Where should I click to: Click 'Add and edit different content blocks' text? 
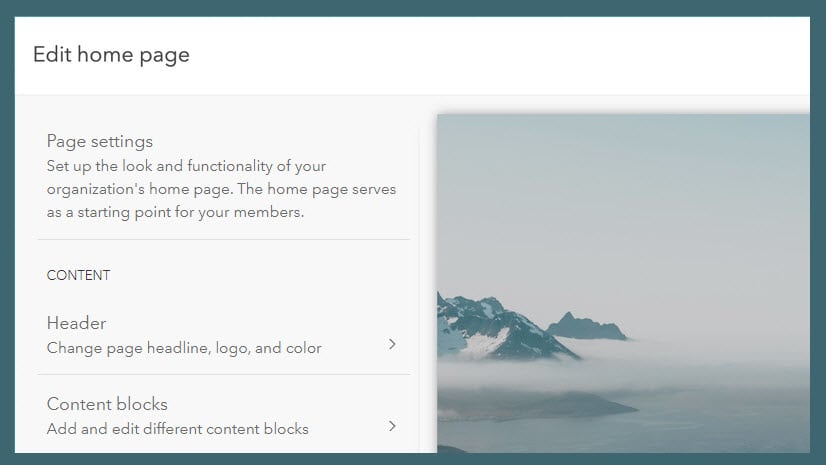point(178,429)
